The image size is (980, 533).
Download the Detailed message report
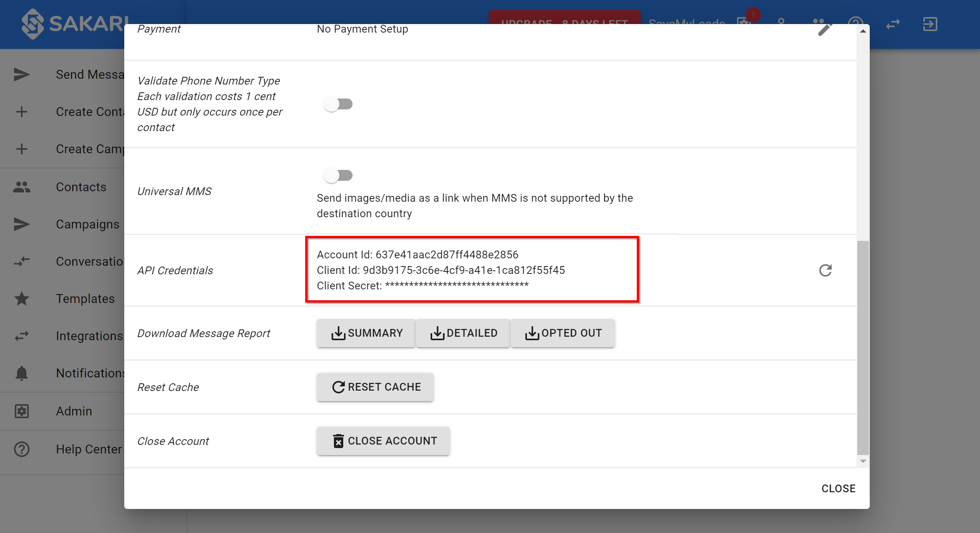click(464, 333)
